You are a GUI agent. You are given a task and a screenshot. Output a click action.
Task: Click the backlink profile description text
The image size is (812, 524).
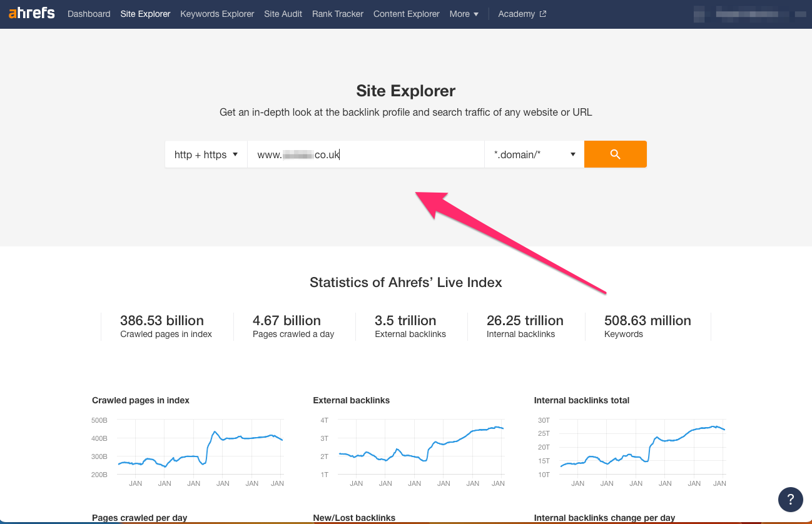[x=405, y=113]
